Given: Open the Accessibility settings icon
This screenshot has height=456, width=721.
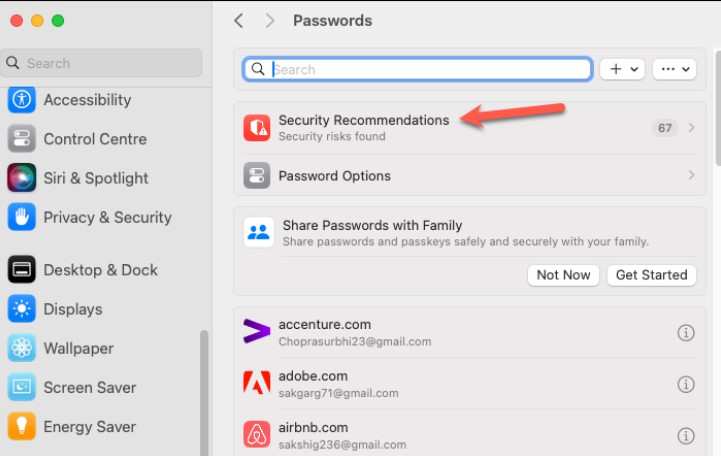Looking at the screenshot, I should pyautogui.click(x=22, y=99).
